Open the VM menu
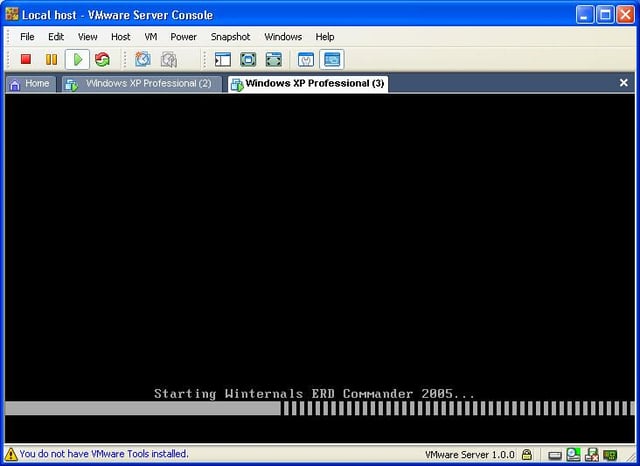 tap(151, 37)
